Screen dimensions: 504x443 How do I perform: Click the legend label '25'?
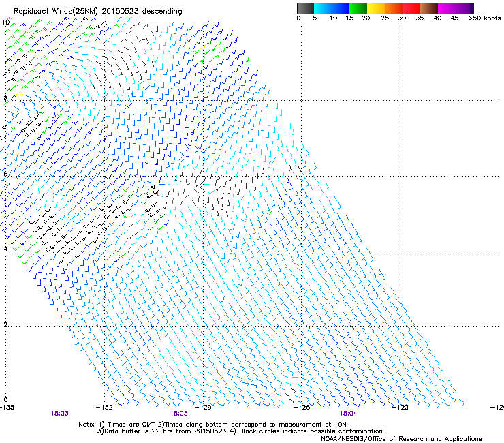[x=385, y=18]
